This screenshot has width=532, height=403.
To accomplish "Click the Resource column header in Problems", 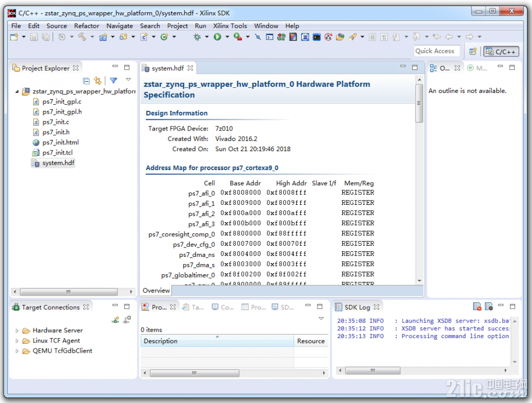I will coord(311,341).
